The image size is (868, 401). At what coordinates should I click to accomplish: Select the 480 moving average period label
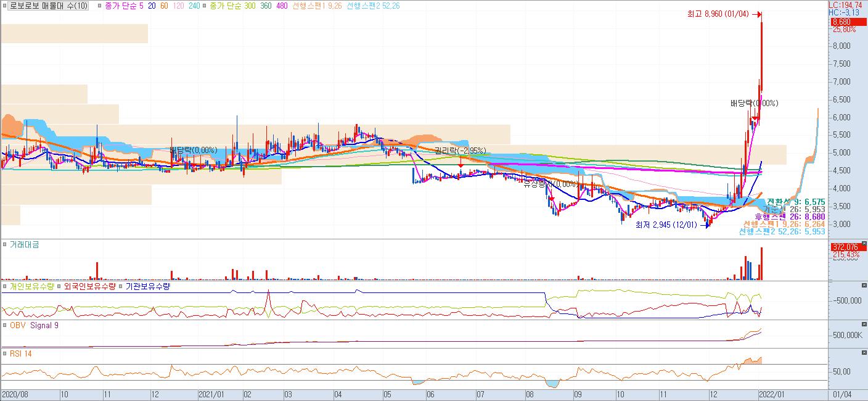(282, 6)
